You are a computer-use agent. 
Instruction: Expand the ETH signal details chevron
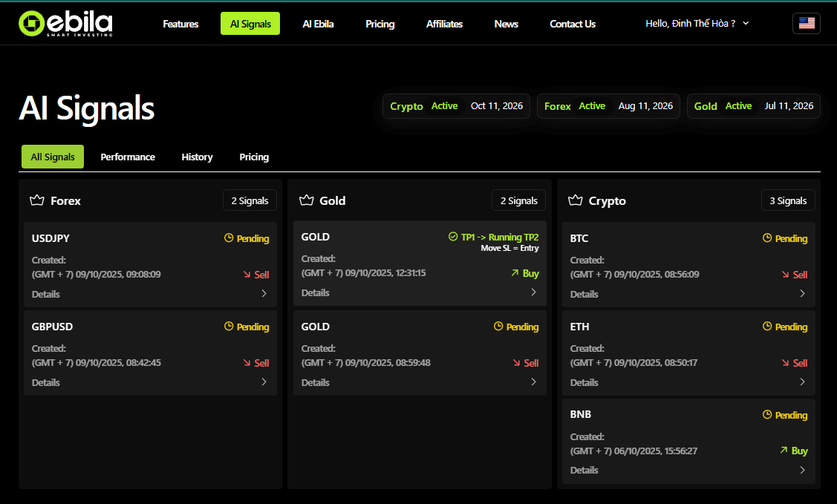coord(802,382)
